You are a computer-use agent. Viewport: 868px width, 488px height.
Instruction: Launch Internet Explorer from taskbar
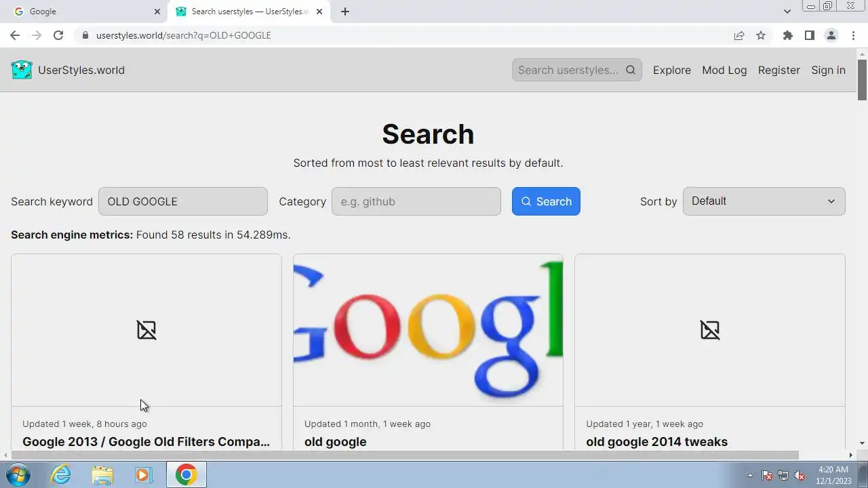pos(61,474)
